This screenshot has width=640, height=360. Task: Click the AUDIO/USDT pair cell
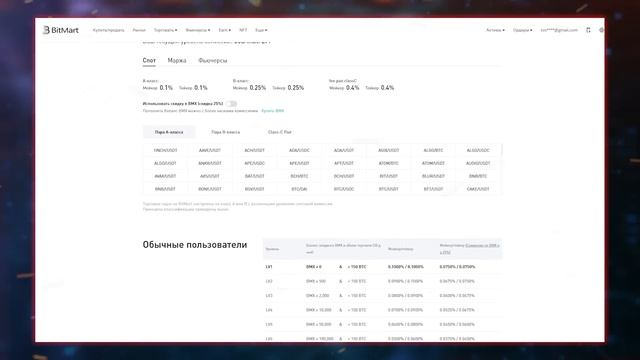(478, 163)
